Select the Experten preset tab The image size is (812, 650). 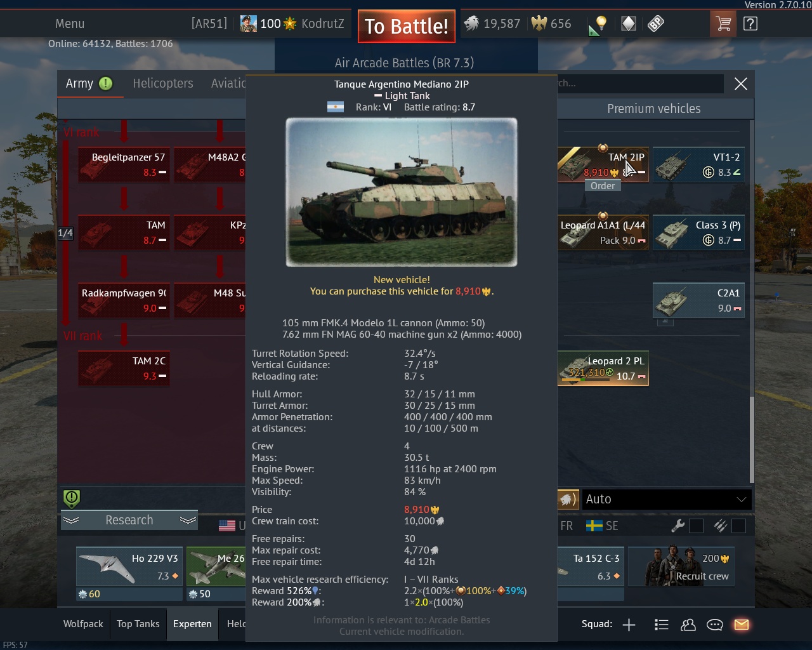click(192, 624)
